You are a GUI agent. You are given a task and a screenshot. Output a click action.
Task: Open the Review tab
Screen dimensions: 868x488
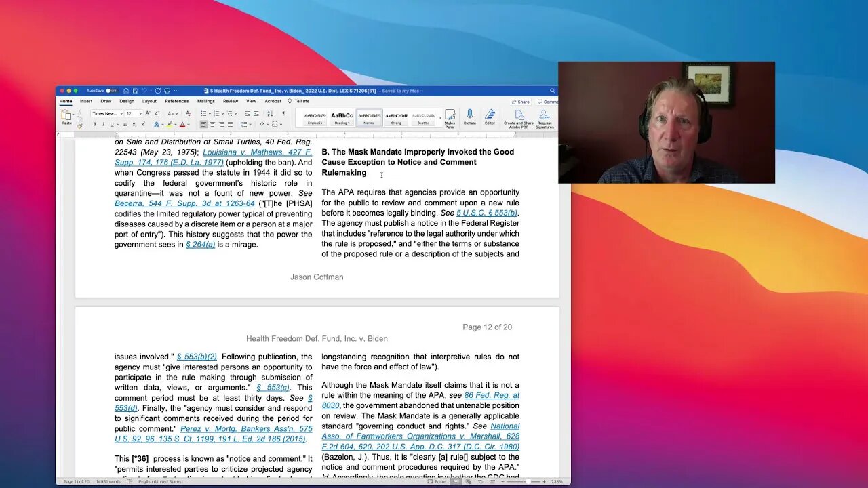pos(231,101)
